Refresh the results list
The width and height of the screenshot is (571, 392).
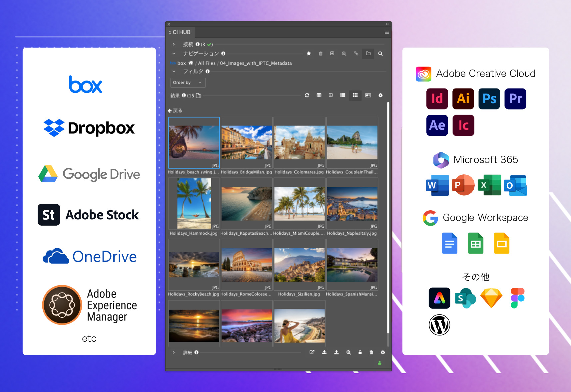pyautogui.click(x=307, y=95)
